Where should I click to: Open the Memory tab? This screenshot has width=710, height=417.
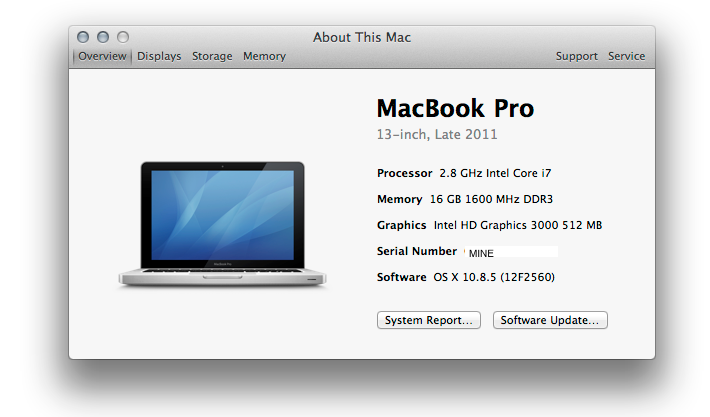pyautogui.click(x=264, y=56)
